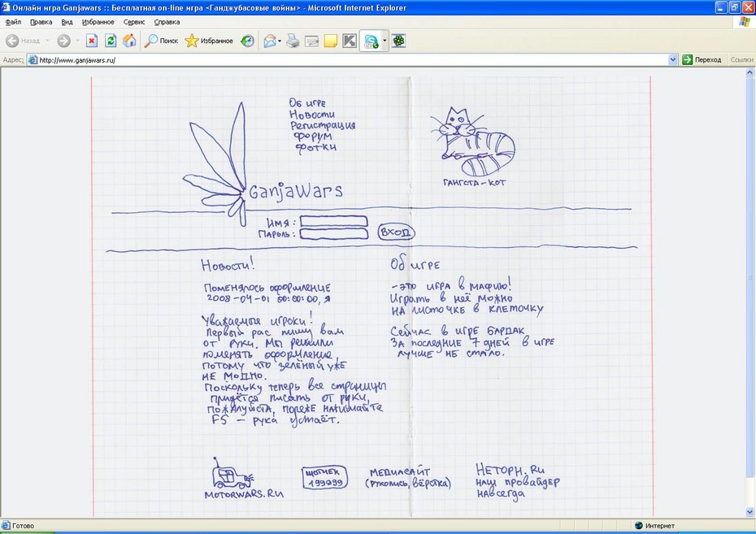Click the scrollbar up arrow

coord(749,73)
